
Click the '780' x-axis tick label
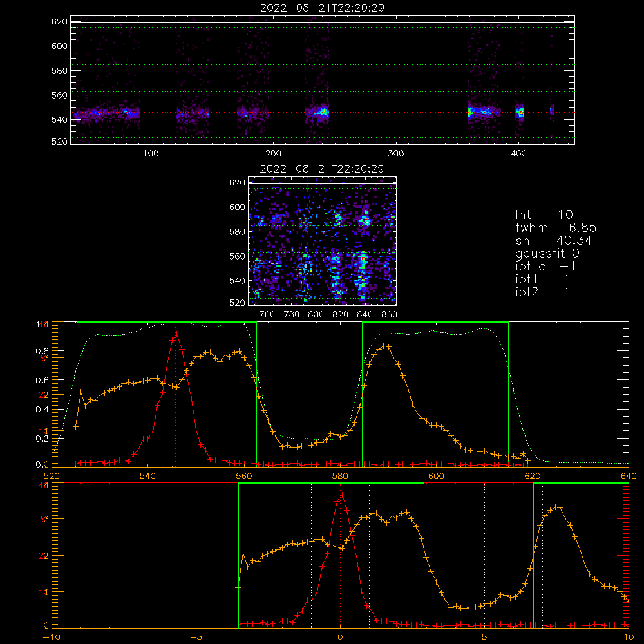point(292,315)
